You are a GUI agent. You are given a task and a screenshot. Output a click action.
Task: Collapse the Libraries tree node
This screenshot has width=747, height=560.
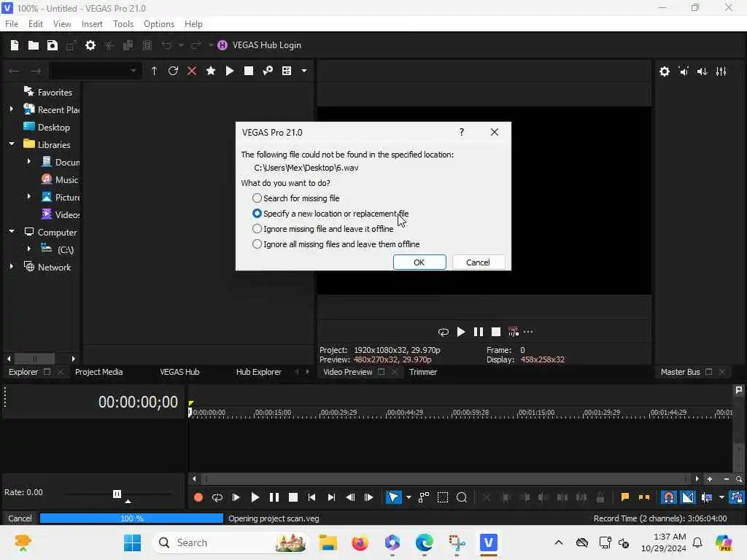coord(12,144)
